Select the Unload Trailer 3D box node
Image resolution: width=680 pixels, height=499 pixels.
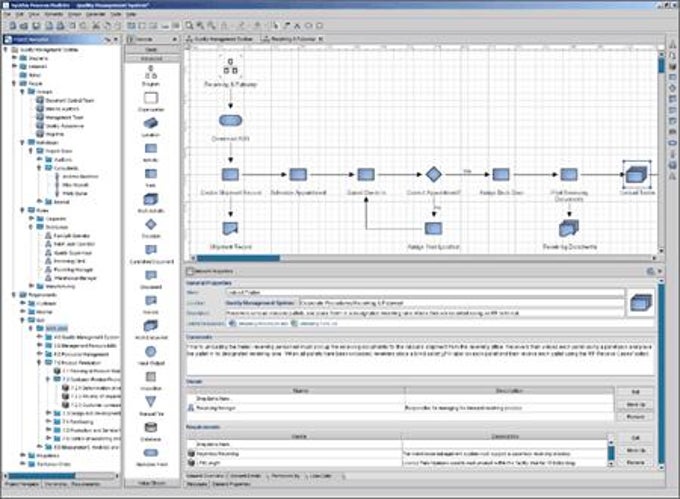[637, 174]
